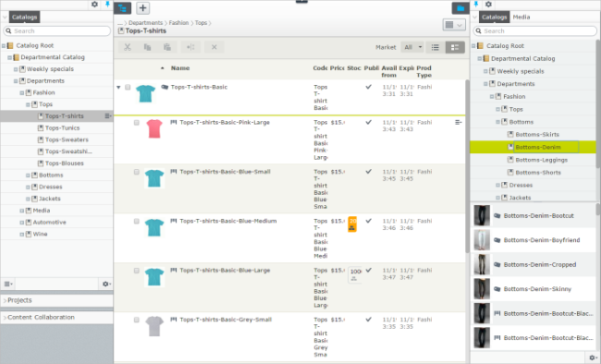
Task: Expand Tops node in right tree
Action: coord(497,109)
